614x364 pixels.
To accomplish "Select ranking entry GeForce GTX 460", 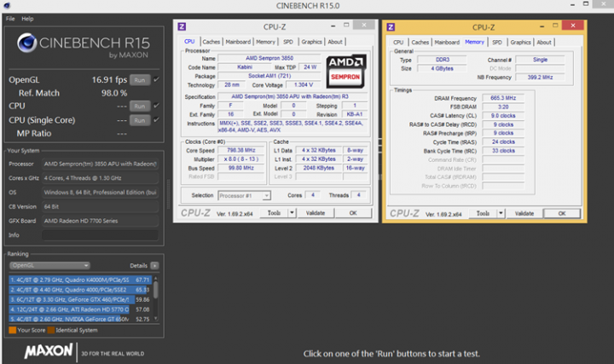I will pyautogui.click(x=80, y=299).
